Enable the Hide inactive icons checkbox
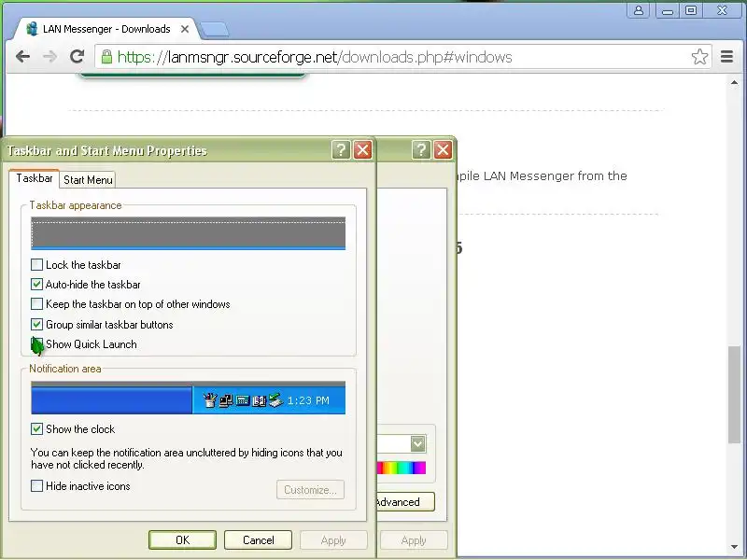This screenshot has height=560, width=747. (36, 485)
